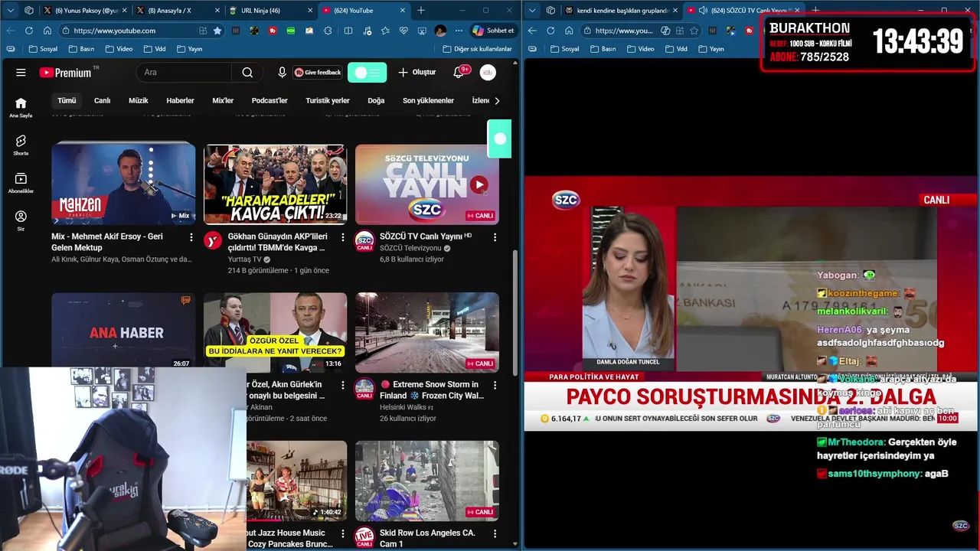Show more category chips with right arrow
This screenshot has width=980, height=551.
pos(497,100)
